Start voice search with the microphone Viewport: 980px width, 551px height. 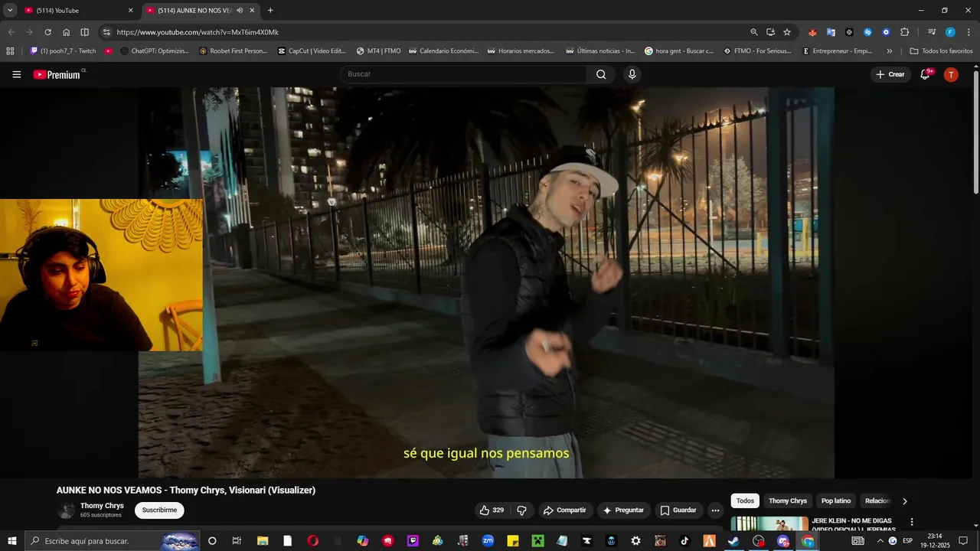point(632,74)
